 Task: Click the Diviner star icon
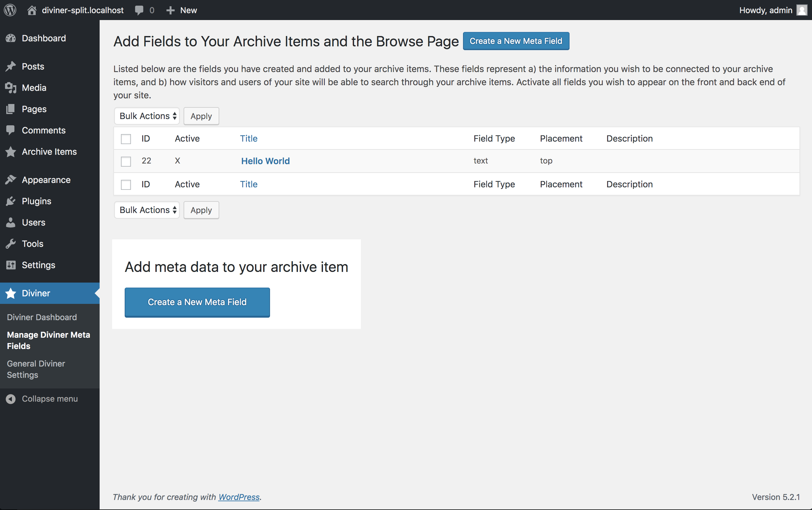[11, 293]
